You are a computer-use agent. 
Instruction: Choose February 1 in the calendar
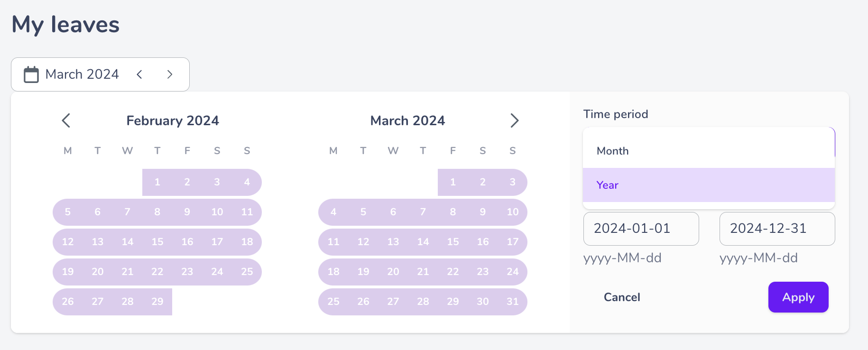point(157,182)
